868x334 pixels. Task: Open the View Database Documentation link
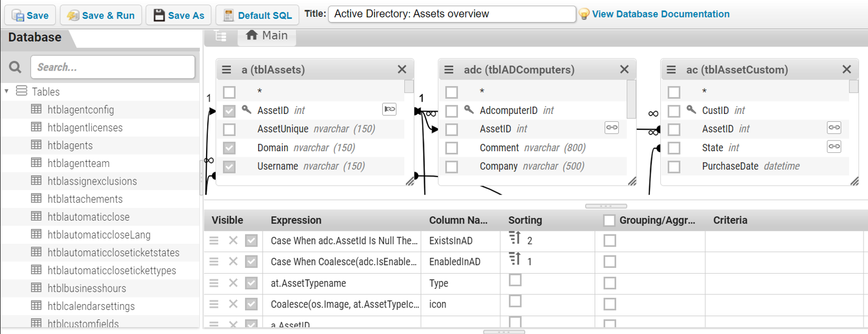coord(660,14)
